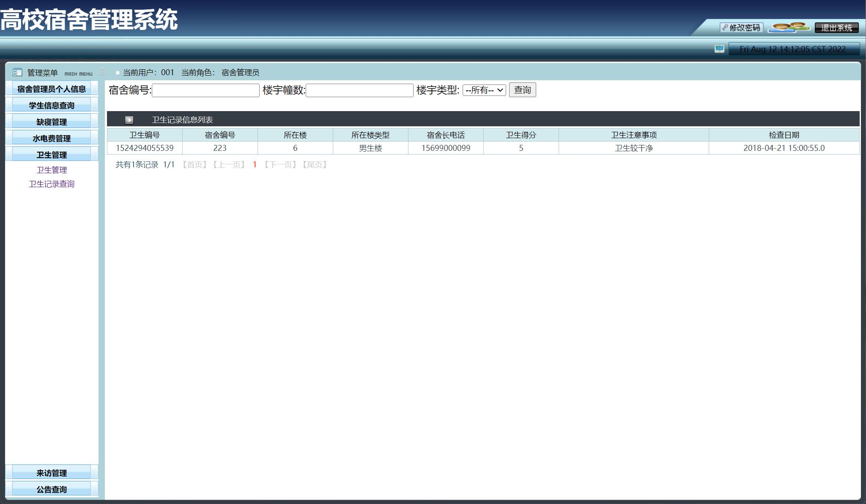This screenshot has height=504, width=866.
Task: Click the key icon on the change password button
Action: 724,28
